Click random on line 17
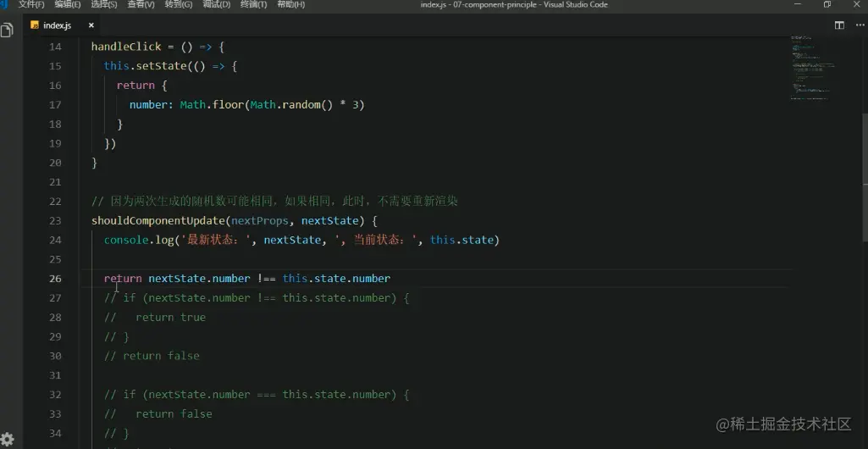868x449 pixels. [x=301, y=105]
